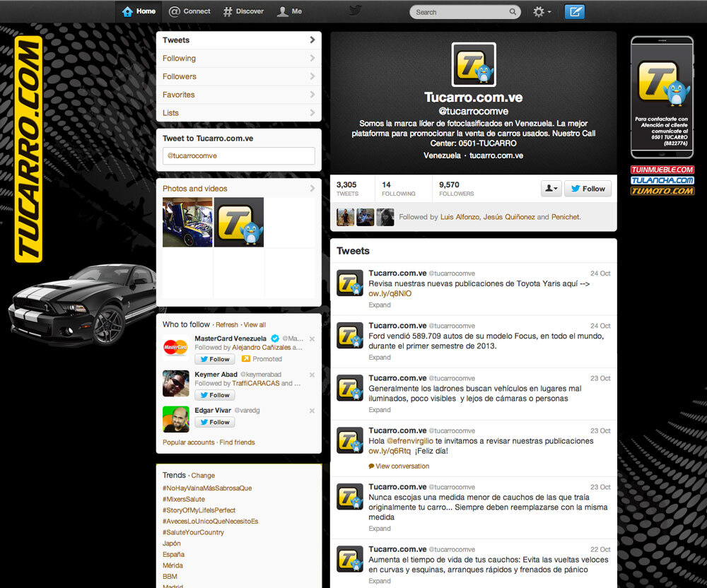Screen dimensions: 707x588
Task: Click inside the Tweet to Tucarro.com.ve field
Action: click(238, 155)
